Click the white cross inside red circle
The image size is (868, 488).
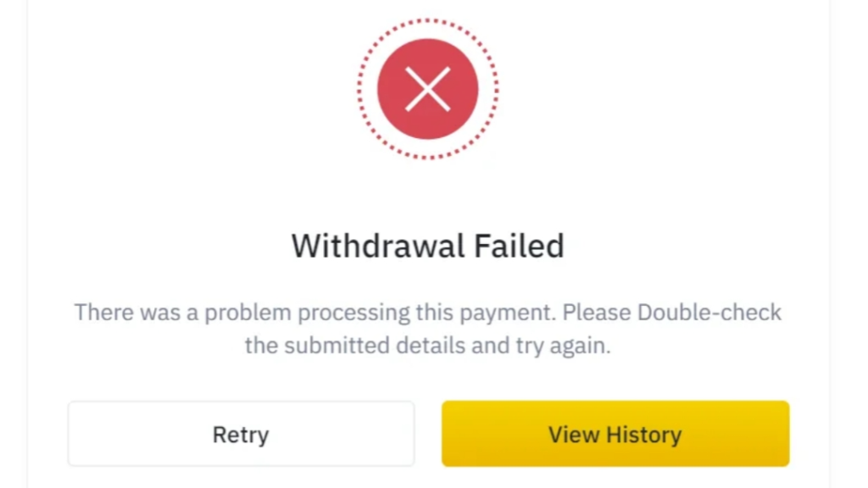(428, 89)
